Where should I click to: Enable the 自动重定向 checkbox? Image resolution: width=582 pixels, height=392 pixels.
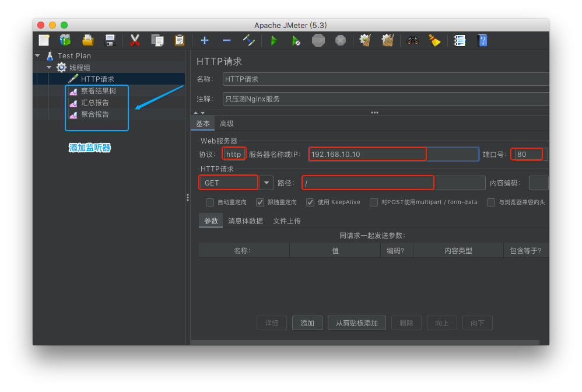[210, 202]
